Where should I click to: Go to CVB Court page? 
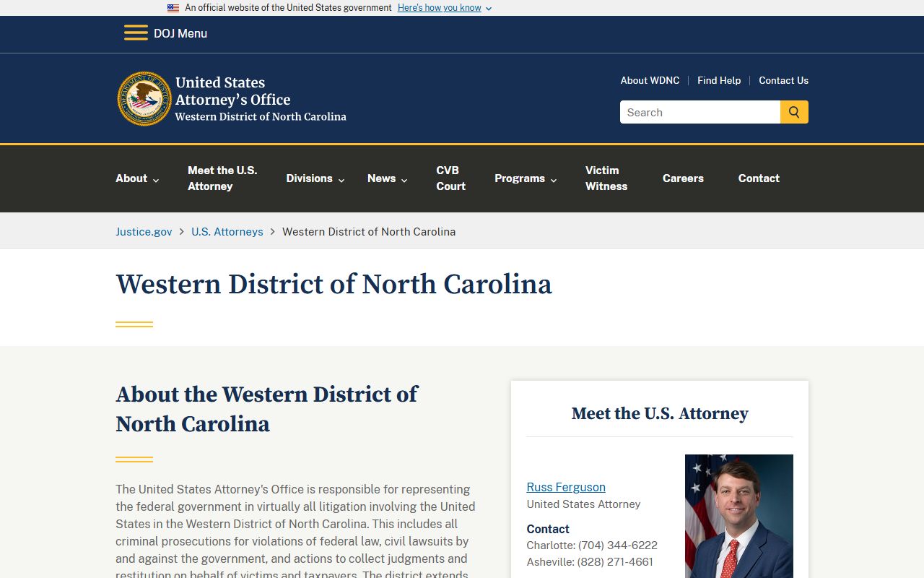(x=450, y=178)
